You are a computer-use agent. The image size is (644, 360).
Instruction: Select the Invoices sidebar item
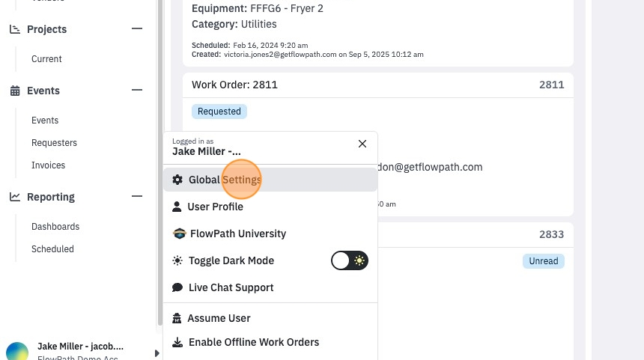(x=49, y=165)
